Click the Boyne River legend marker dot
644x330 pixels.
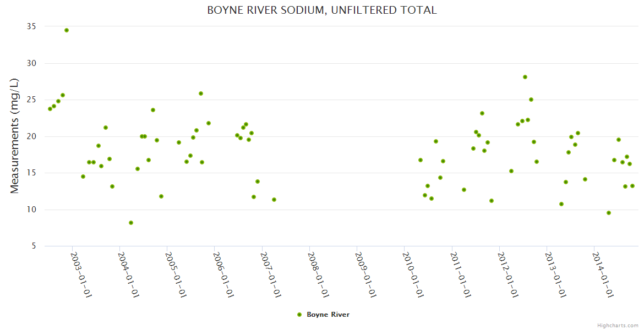point(299,315)
